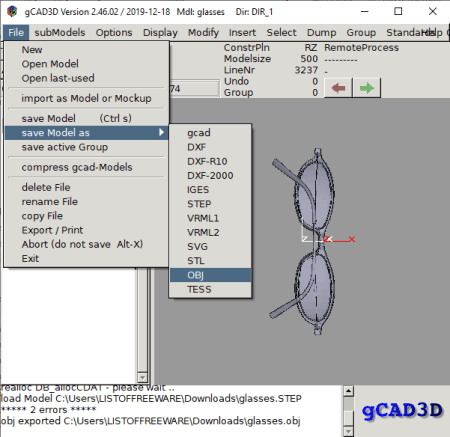The image size is (450, 437).
Task: Choose New from File menu
Action: 86,50
